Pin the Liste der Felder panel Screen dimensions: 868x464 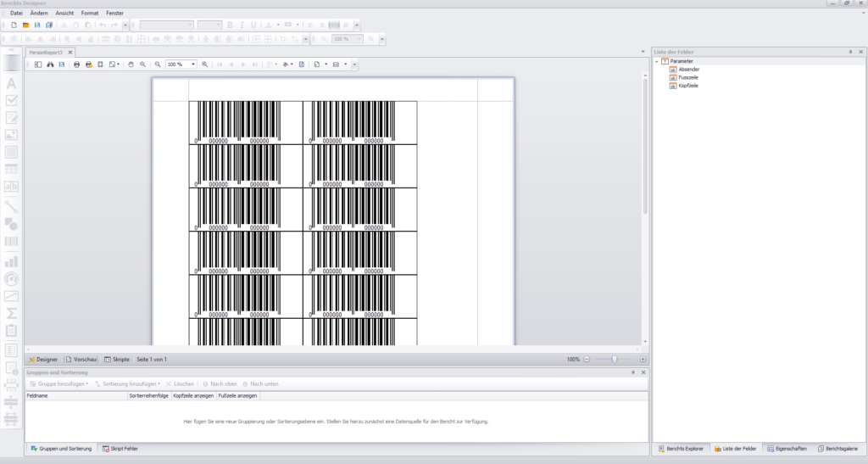850,52
